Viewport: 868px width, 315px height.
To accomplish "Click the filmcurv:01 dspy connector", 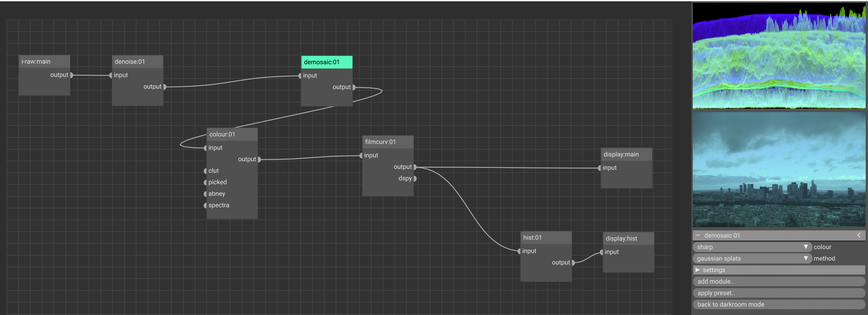I will click(415, 179).
